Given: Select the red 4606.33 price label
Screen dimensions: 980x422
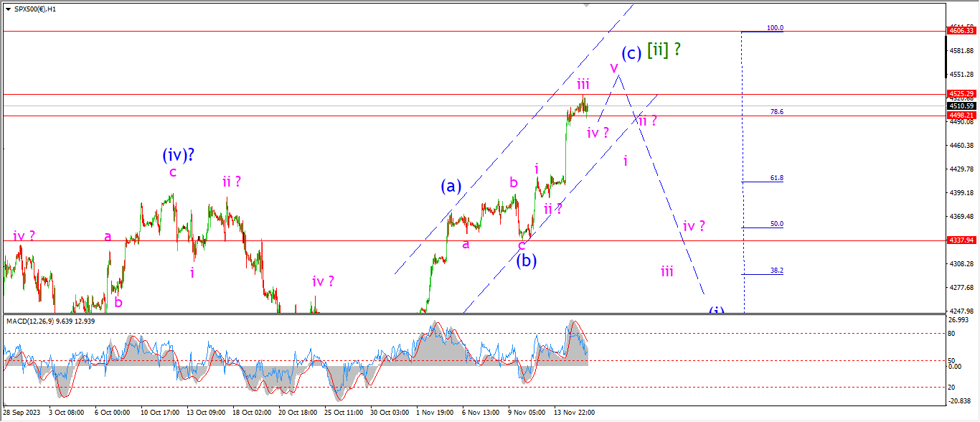Looking at the screenshot, I should pos(961,31).
